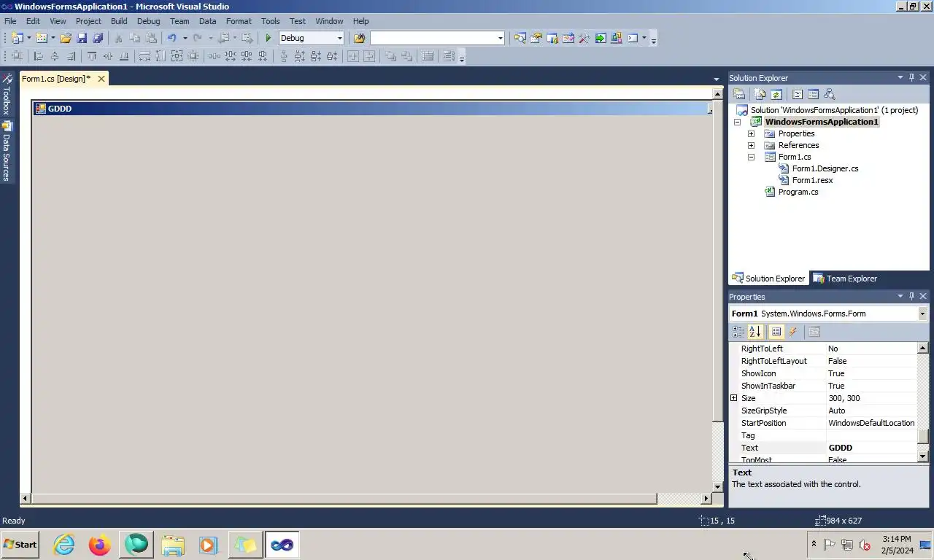Select Form1.resx in Solution Explorer
Viewport: 934px width, 560px height.
[812, 180]
